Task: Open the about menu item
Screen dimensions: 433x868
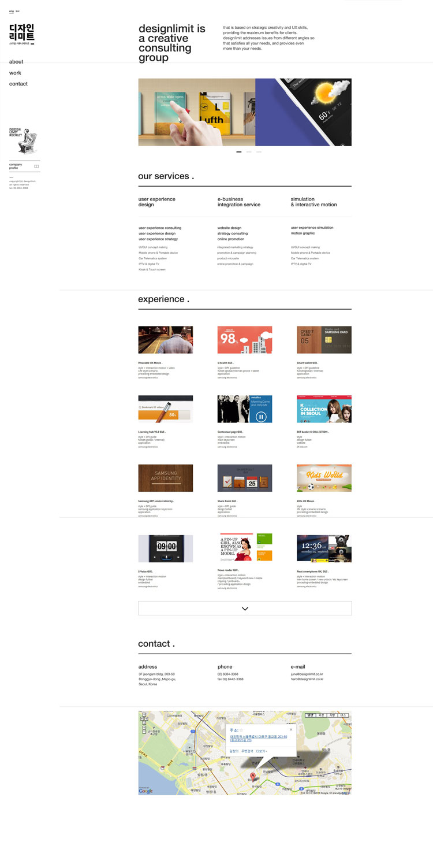Action: coord(16,62)
